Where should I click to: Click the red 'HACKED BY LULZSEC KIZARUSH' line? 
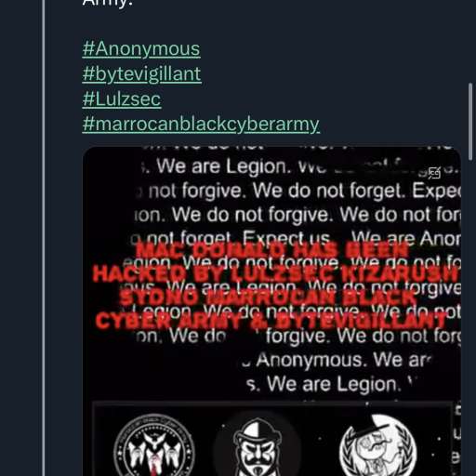click(x=276, y=274)
